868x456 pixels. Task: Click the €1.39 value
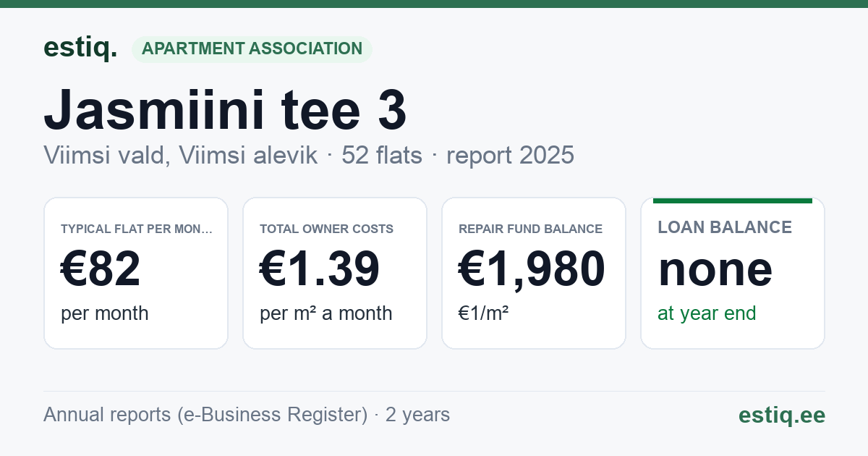320,269
